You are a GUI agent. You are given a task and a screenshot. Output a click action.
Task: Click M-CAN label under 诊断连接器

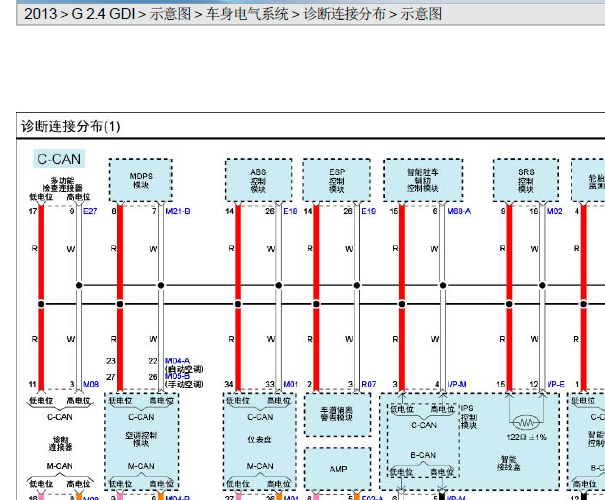point(59,466)
